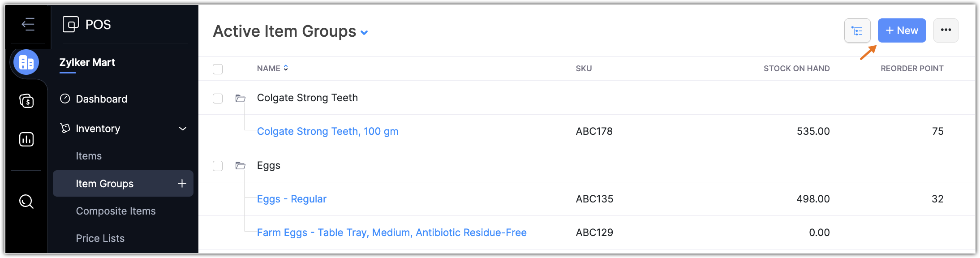Image resolution: width=980 pixels, height=258 pixels.
Task: Open Composite Items in the sidebar
Action: [116, 211]
